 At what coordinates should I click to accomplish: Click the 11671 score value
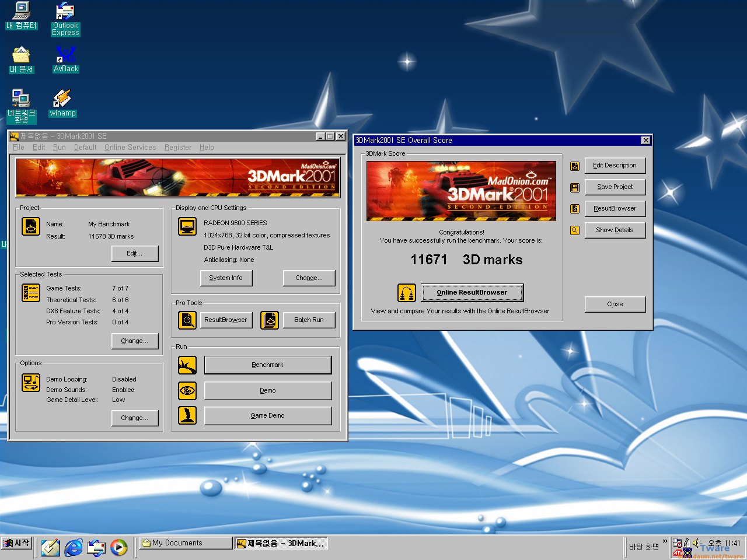tap(429, 260)
